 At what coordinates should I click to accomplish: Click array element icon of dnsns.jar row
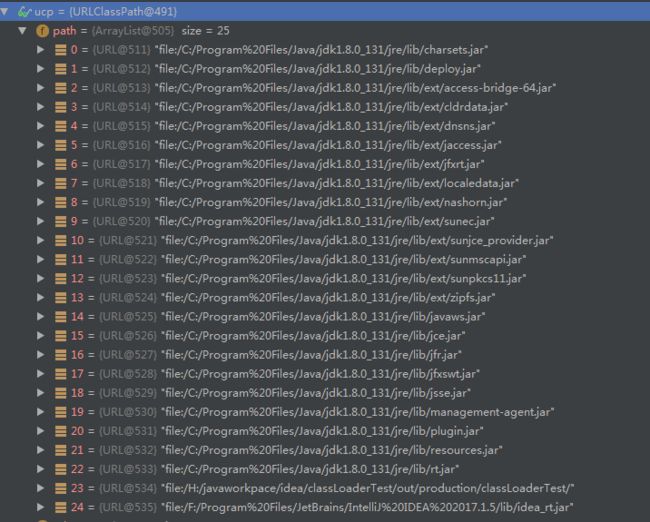click(61, 126)
